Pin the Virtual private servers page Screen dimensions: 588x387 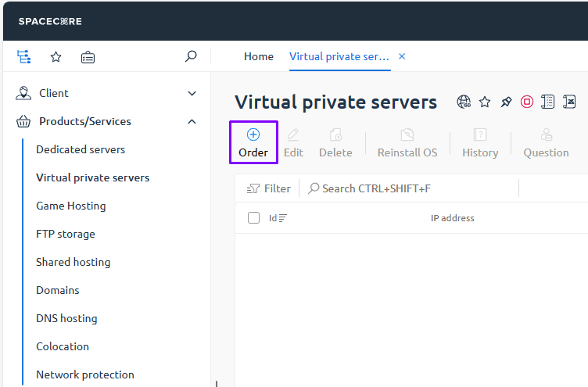(506, 102)
